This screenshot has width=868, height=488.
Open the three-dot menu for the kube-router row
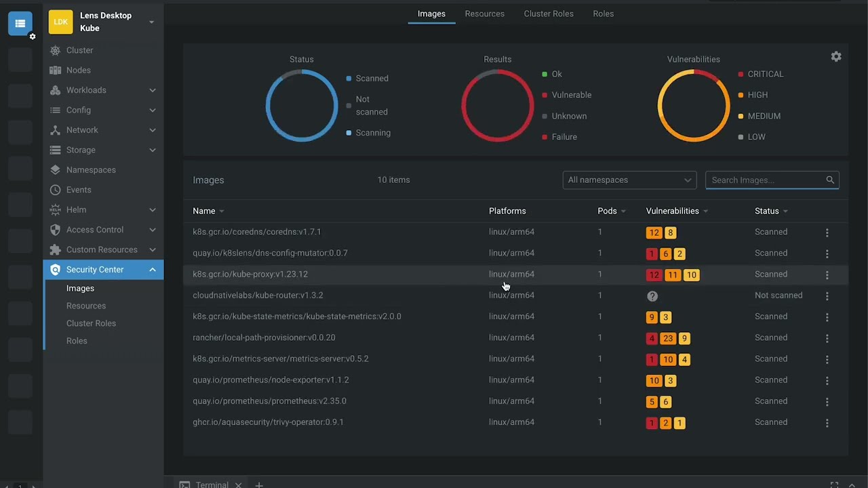827,296
